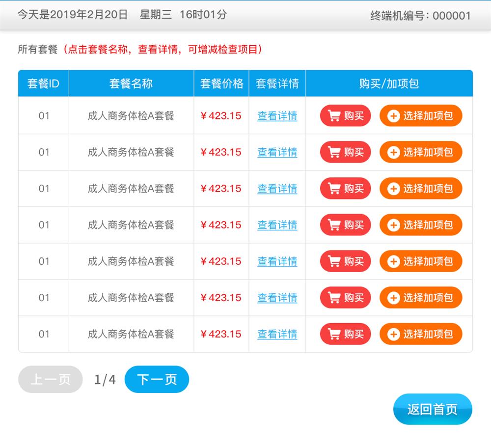
Task: Choose 选择加项包 in the third row
Action: click(x=421, y=188)
